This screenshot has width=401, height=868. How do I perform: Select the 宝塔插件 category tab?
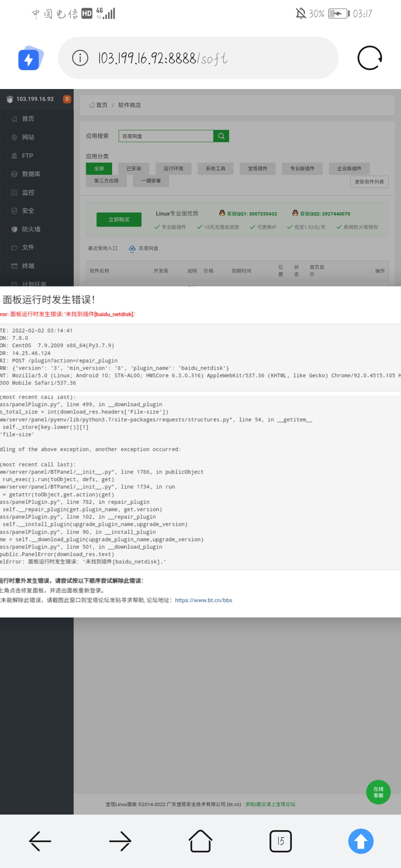coord(258,168)
